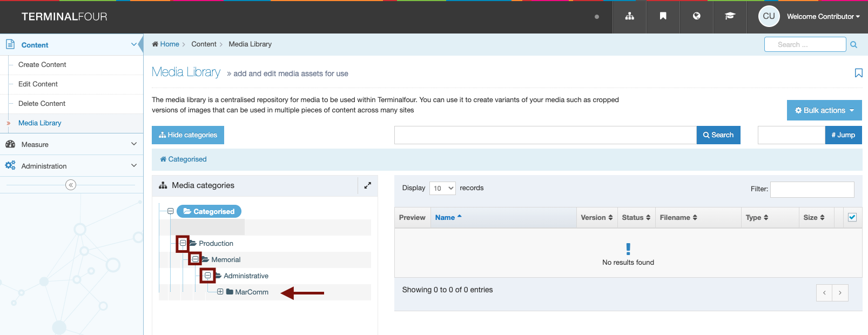Screen dimensions: 868x335
Task: Go to previous page of results
Action: [x=824, y=293]
